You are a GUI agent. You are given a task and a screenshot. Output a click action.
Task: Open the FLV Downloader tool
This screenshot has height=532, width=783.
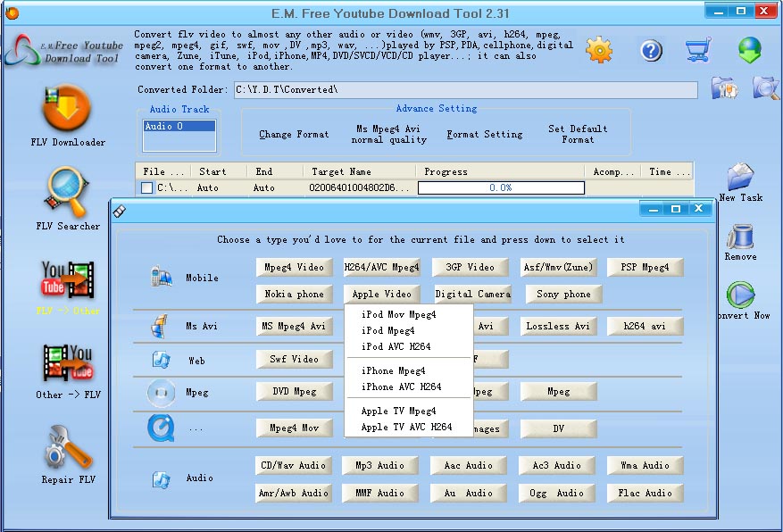click(66, 108)
